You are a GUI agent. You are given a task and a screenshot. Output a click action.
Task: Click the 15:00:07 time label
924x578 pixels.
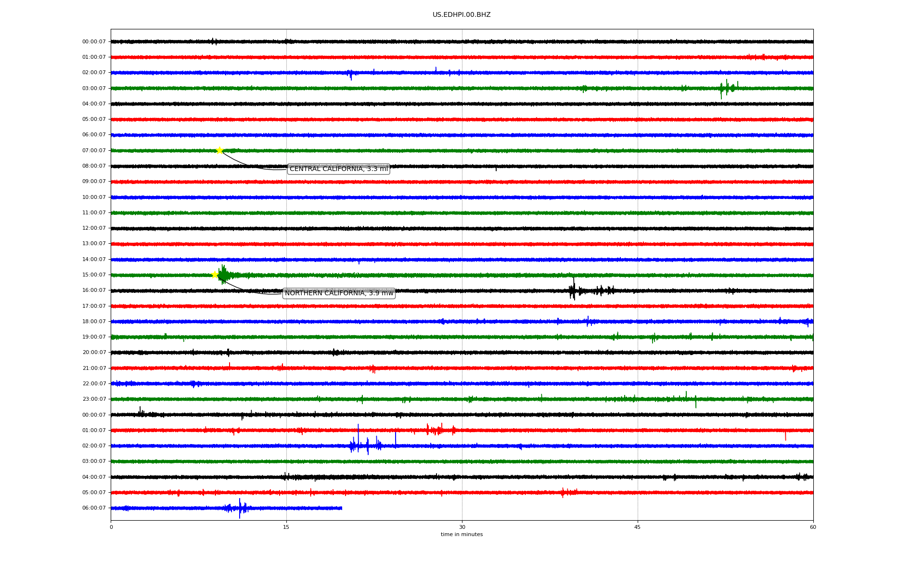tap(94, 275)
